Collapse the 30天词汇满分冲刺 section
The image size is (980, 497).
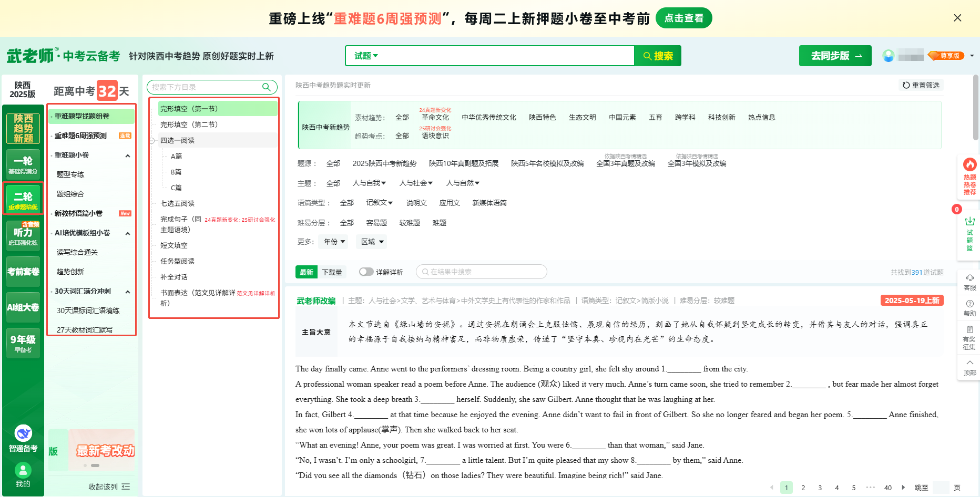click(128, 292)
